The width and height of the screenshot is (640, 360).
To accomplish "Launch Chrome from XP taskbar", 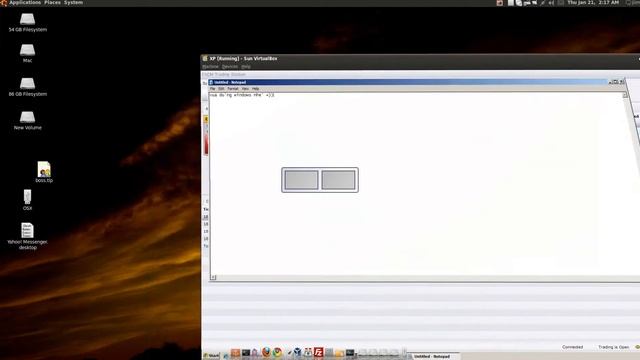I will point(277,352).
